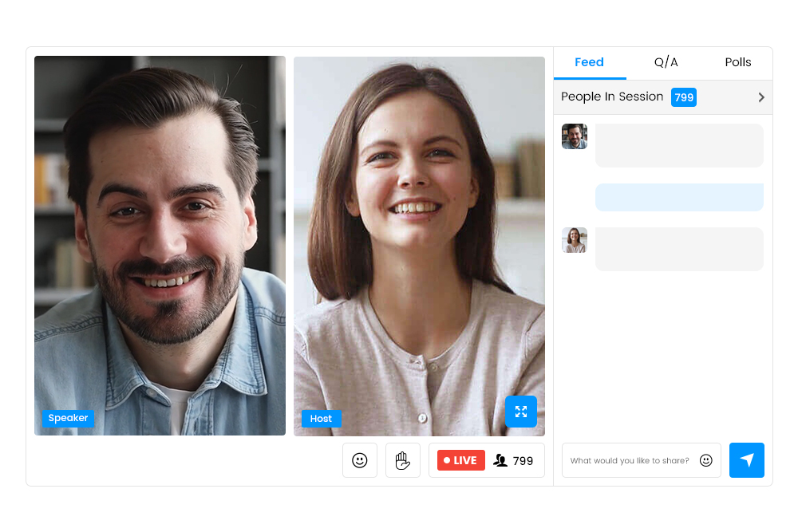Open the emoji reactions button below videos

click(360, 460)
